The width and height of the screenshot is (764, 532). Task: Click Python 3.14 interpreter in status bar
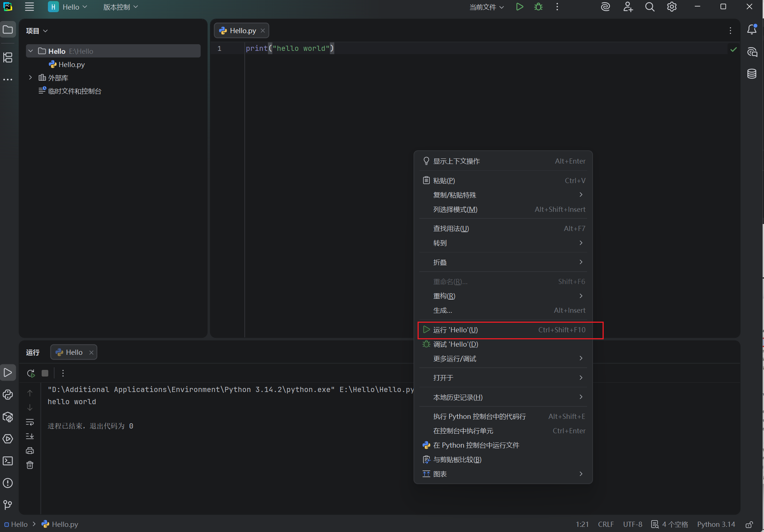point(716,524)
